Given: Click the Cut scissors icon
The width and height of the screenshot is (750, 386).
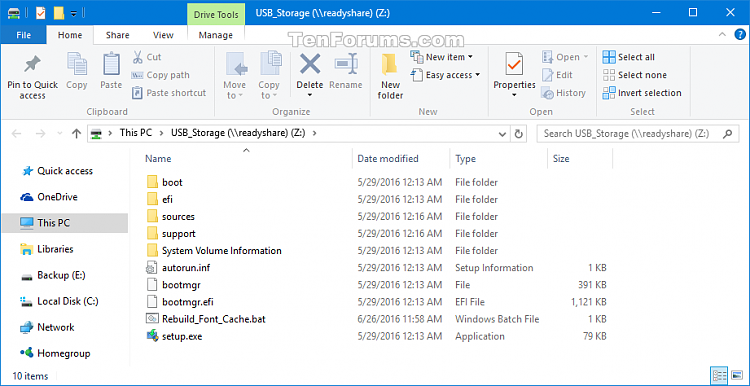Looking at the screenshot, I should [x=137, y=57].
